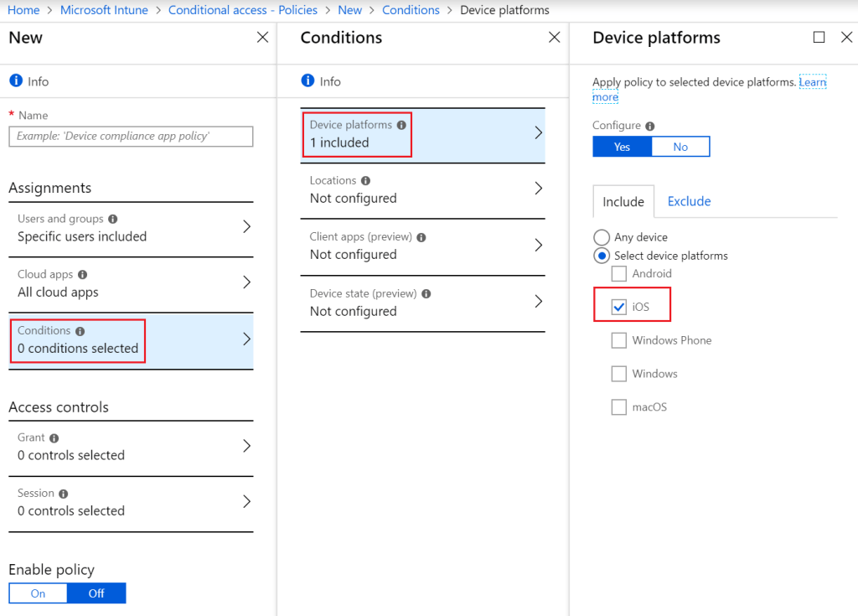The width and height of the screenshot is (858, 616).
Task: Turn Enable policy On
Action: 38,593
